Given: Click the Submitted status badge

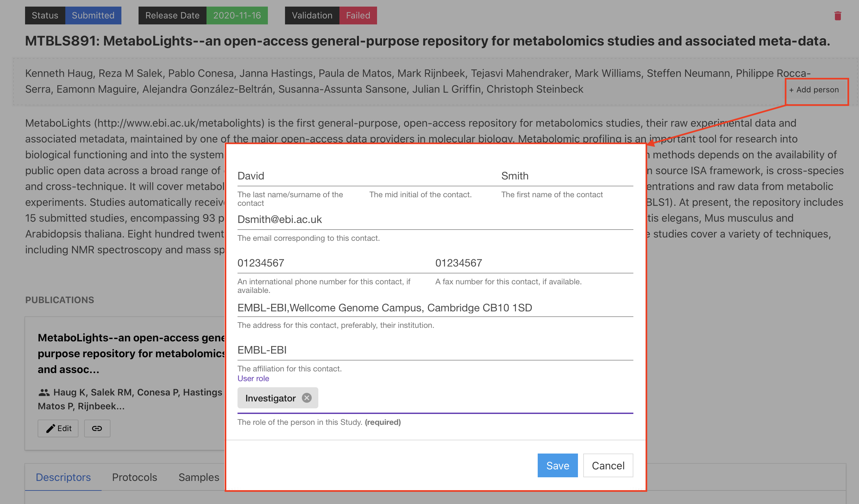Looking at the screenshot, I should click(93, 15).
